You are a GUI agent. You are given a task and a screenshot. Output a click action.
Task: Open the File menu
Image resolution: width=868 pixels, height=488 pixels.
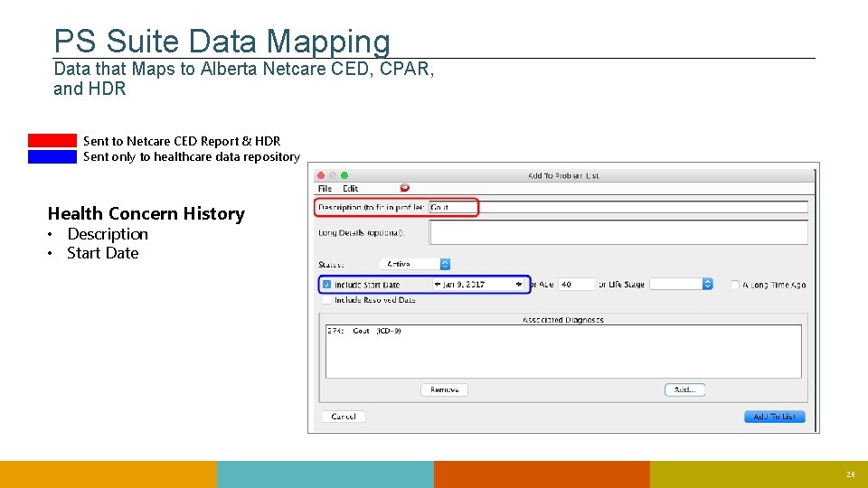pos(325,189)
